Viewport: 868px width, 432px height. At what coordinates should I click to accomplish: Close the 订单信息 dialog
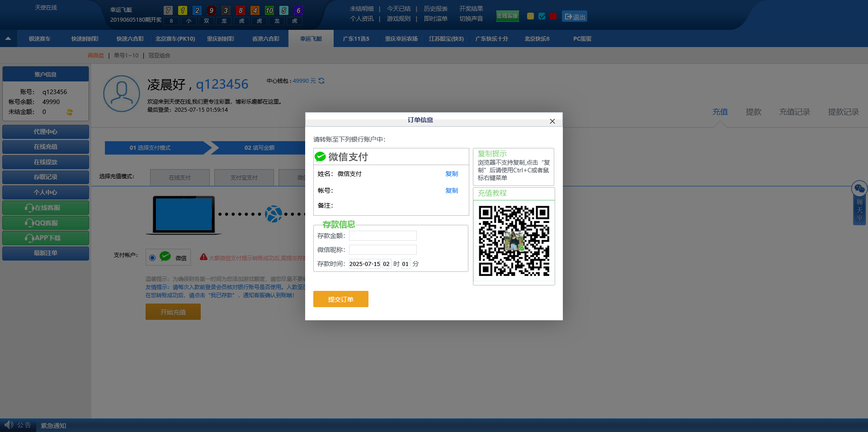552,121
